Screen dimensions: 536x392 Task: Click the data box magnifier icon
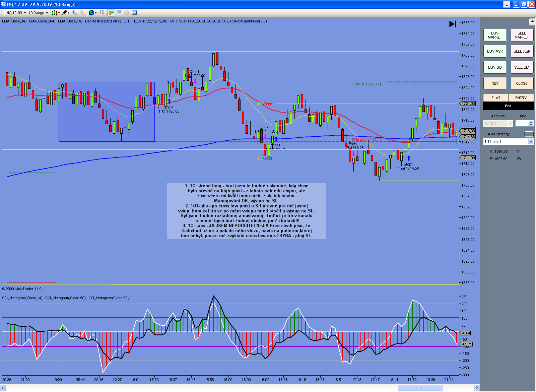pos(102,13)
